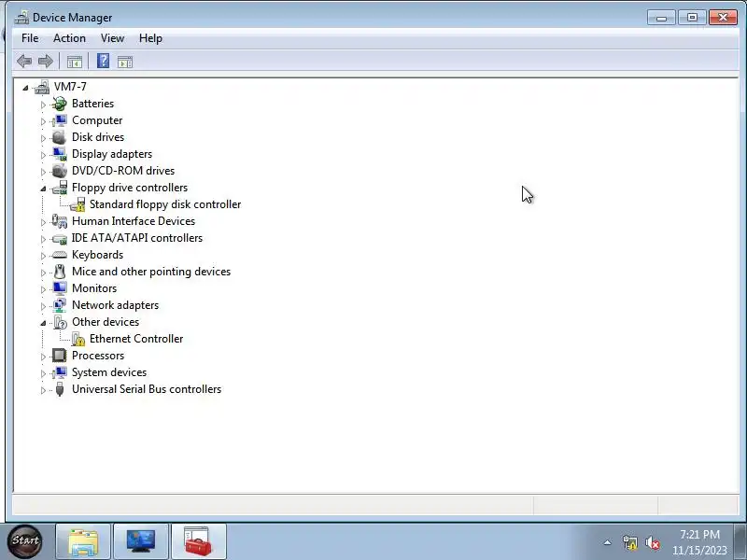The height and width of the screenshot is (560, 747).
Task: Select the System devices tree label
Action: click(x=109, y=372)
